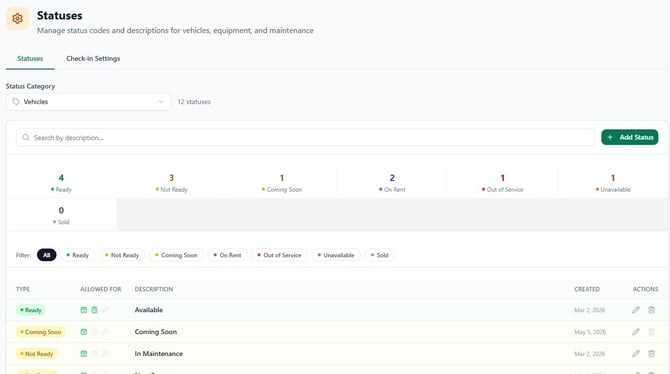Viewport: 670px width, 374px height.
Task: Edit the Coming Soon status row
Action: pos(636,332)
